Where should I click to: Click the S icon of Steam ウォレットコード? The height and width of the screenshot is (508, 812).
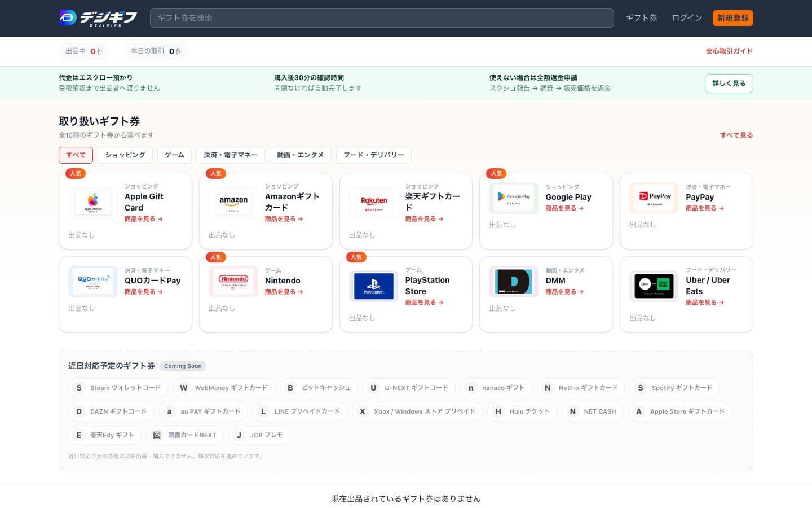[79, 388]
